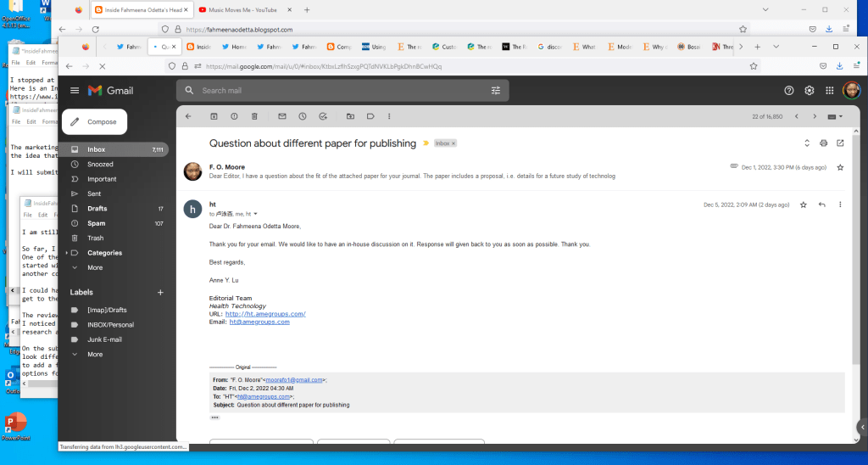Open the Gmail settings gear
Viewport: 868px width, 465px height.
809,90
